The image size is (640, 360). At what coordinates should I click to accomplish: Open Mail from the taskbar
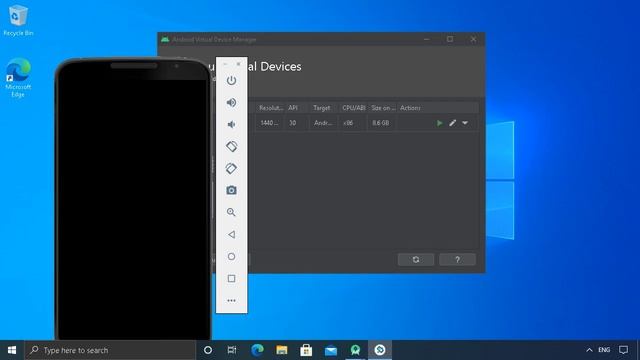[331, 350]
